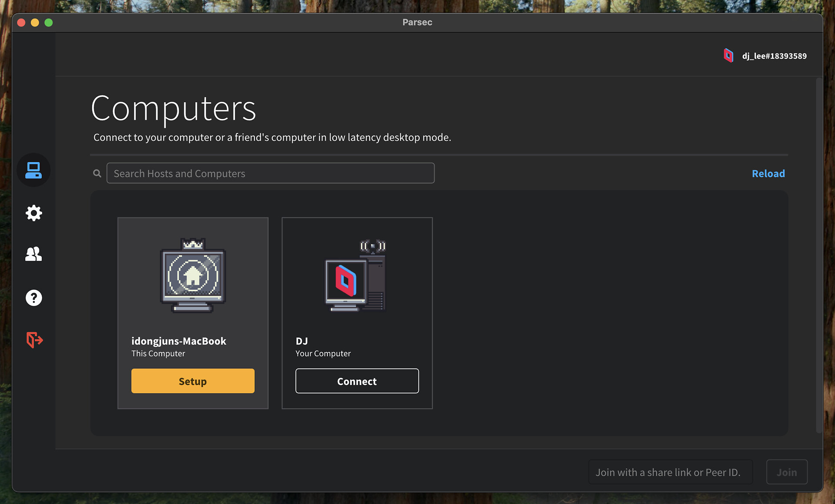
Task: Click the Parsec logo avatar next to username
Action: pyautogui.click(x=728, y=56)
